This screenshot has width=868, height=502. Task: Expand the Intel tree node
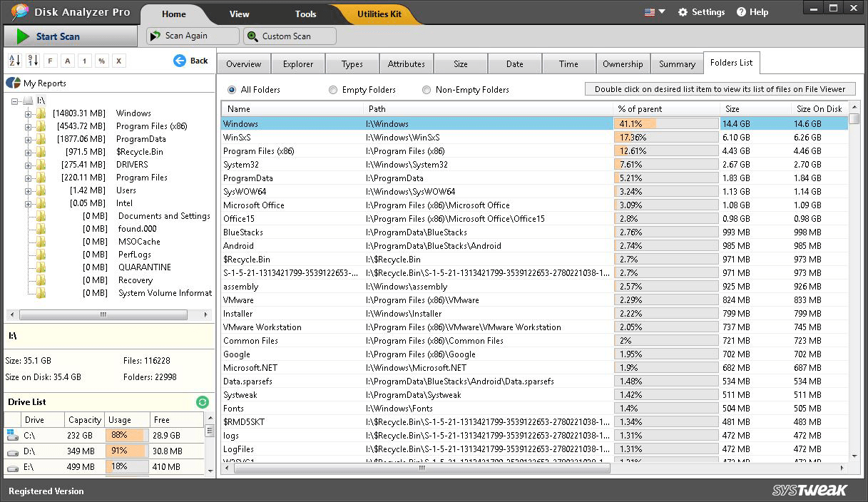28,203
